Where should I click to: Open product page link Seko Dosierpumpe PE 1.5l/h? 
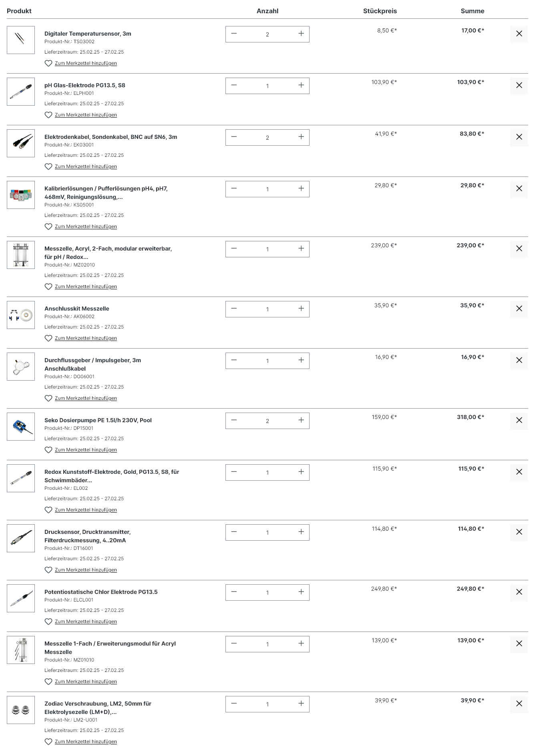click(98, 420)
